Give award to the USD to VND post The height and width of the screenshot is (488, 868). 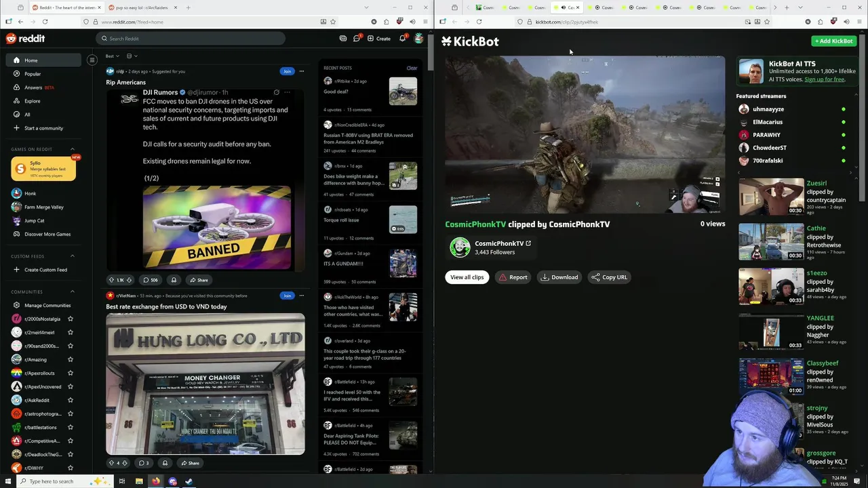click(165, 463)
